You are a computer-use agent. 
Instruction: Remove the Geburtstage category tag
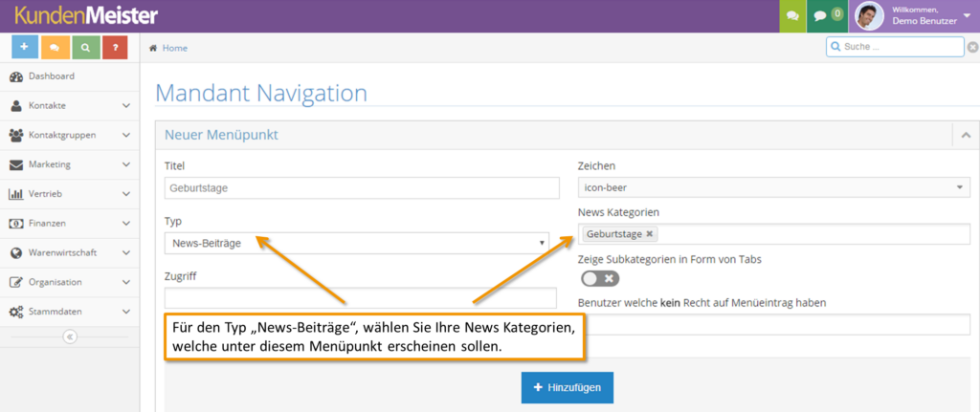650,234
